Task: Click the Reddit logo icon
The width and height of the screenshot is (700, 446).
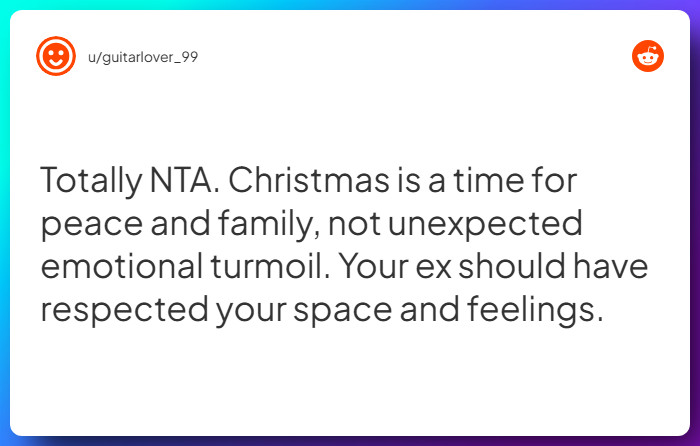Action: 648,56
